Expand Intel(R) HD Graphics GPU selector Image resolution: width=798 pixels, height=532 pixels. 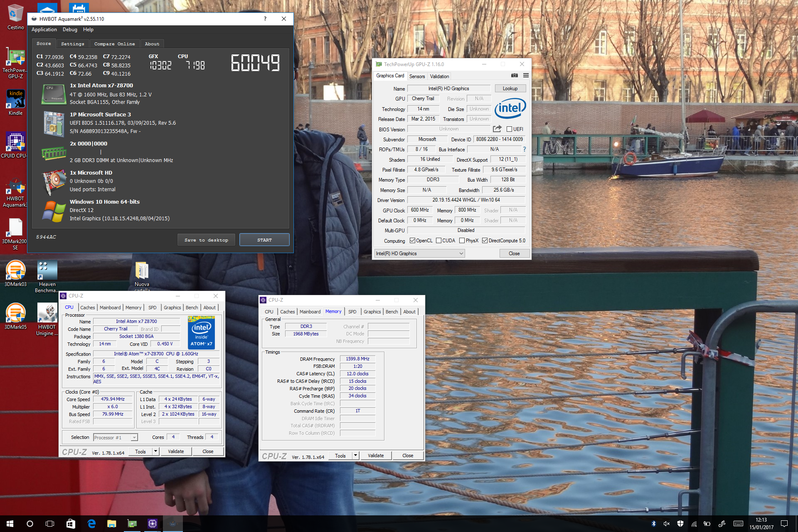click(419, 254)
